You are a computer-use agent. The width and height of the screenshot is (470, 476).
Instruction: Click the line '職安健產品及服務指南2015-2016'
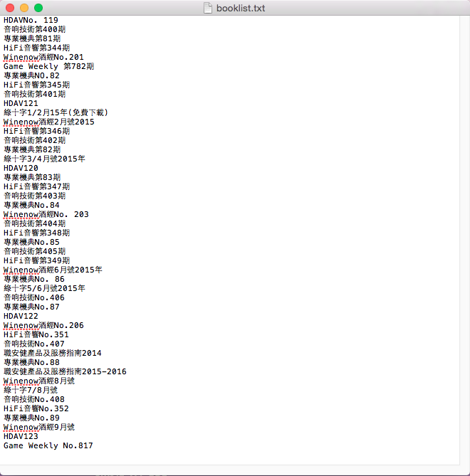click(x=65, y=371)
